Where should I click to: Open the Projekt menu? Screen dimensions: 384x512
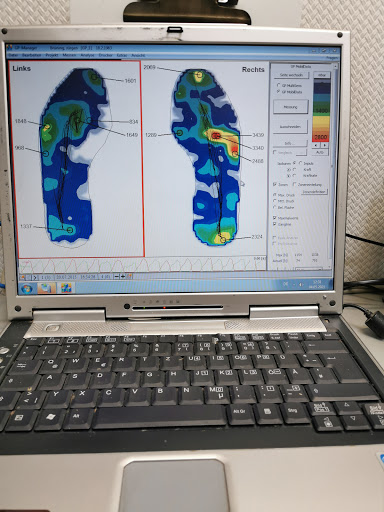[52, 55]
